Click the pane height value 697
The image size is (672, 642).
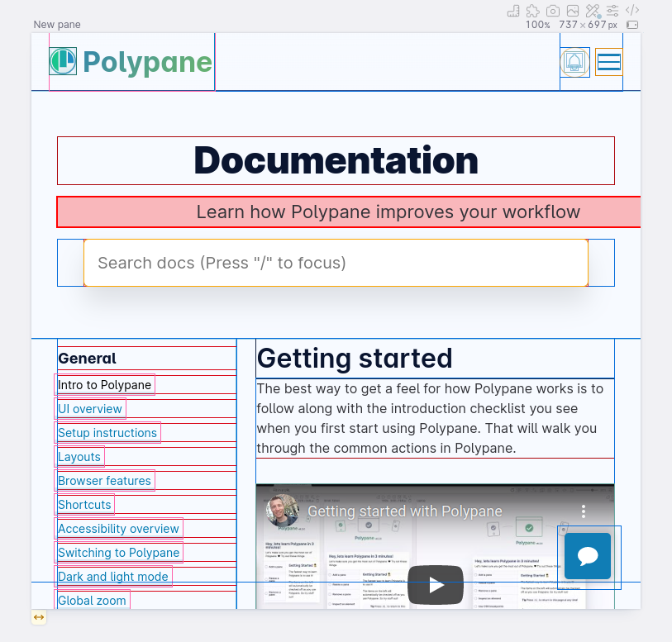597,25
